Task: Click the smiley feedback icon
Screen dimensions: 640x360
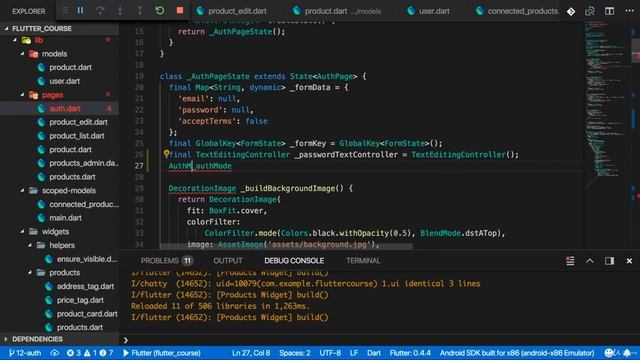Action: pos(609,353)
